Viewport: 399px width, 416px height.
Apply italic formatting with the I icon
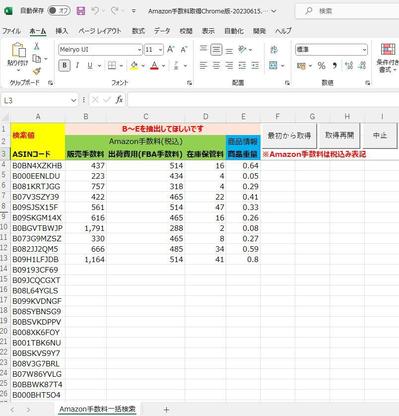click(77, 66)
